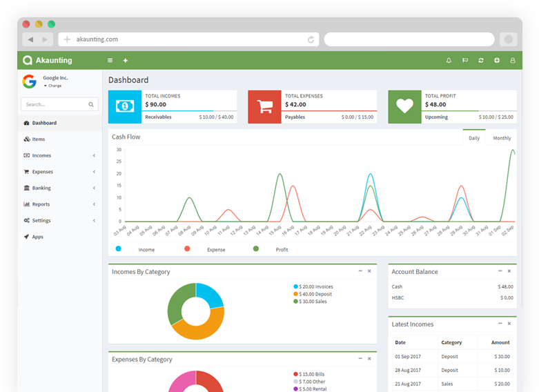Click browser forward arrow button
This screenshot has width=539, height=392.
(x=46, y=39)
